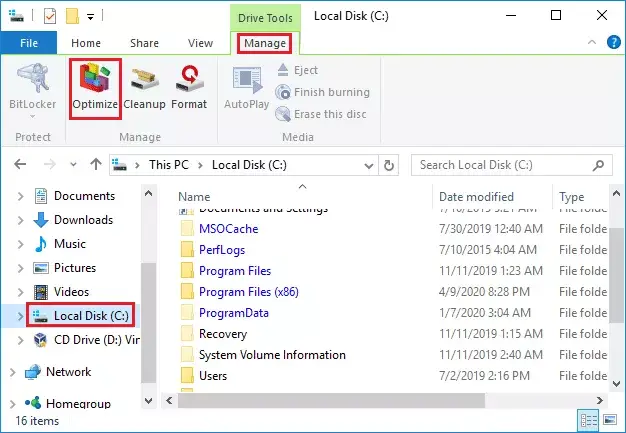Viewport: 626px width, 433px height.
Task: Click the BitLocker icon
Action: click(x=33, y=77)
